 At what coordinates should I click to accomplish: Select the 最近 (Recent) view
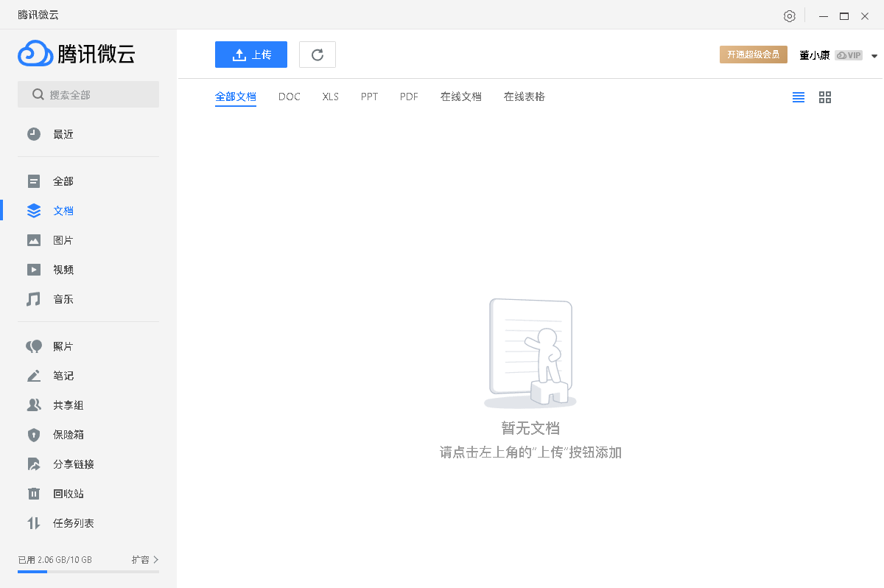(x=63, y=133)
